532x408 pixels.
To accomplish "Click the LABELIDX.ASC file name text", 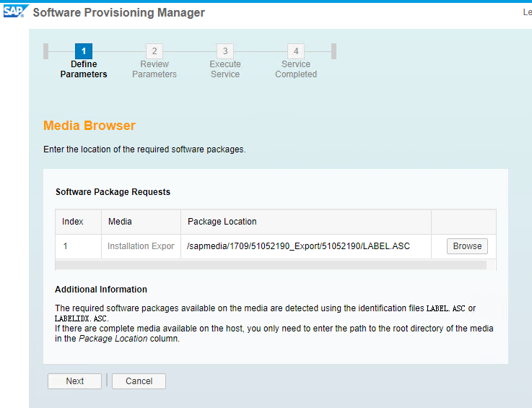I will (81, 318).
